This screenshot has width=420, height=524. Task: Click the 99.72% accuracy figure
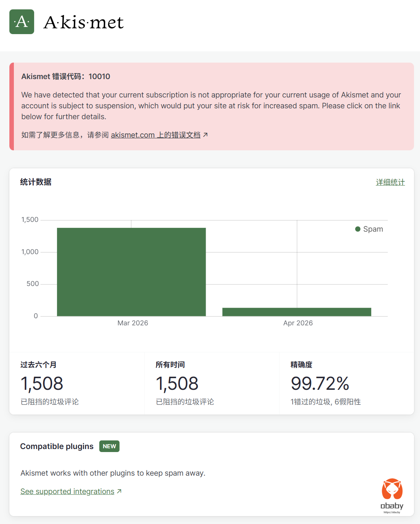click(320, 383)
